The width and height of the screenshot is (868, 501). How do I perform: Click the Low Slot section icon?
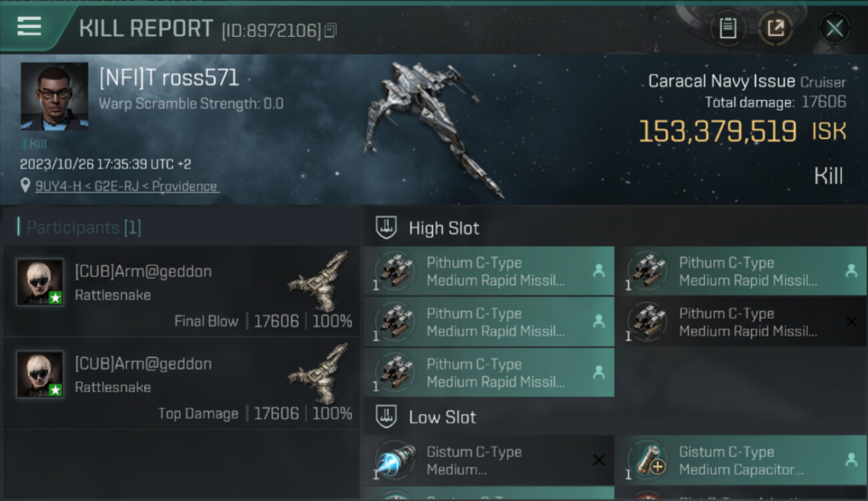(387, 417)
